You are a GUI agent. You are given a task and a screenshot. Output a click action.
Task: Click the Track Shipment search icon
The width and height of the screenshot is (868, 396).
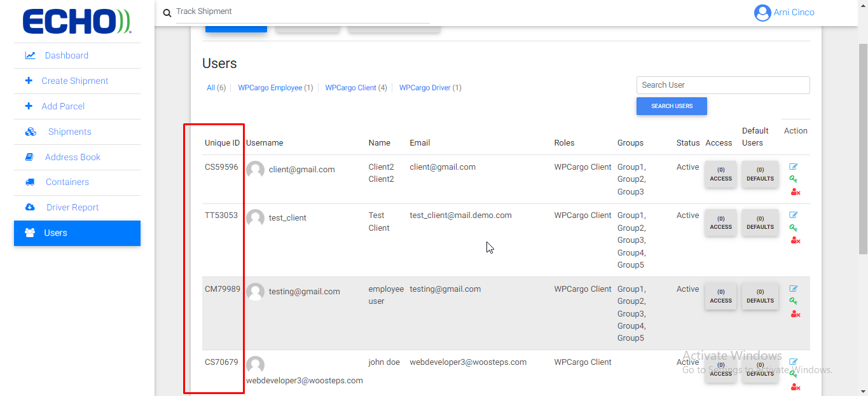tap(167, 13)
